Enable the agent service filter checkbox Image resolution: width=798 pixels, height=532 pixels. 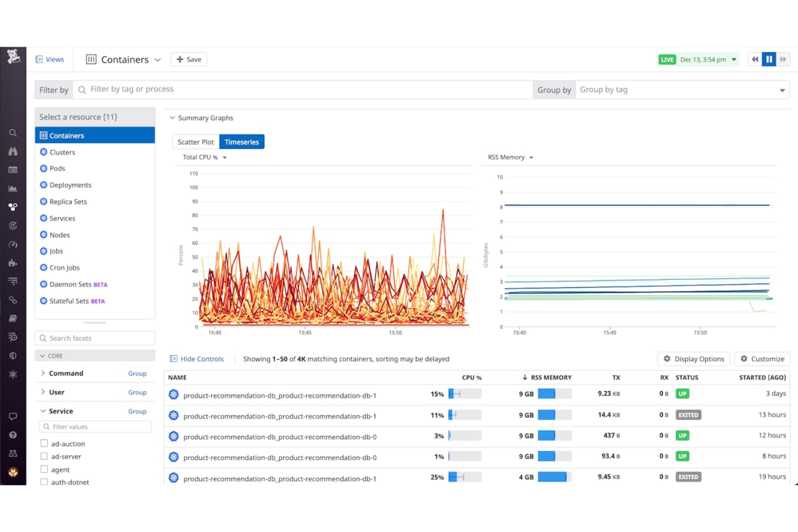[x=44, y=469]
